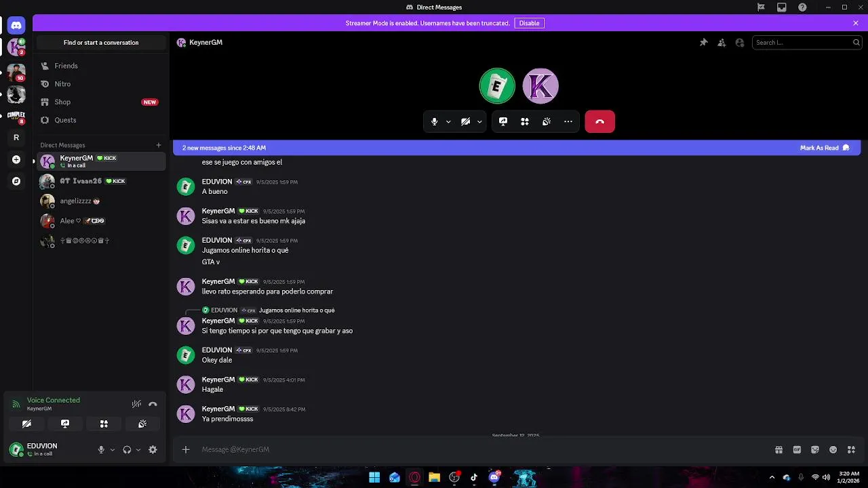Click the Voice Connected status
The height and width of the screenshot is (488, 868).
[53, 400]
